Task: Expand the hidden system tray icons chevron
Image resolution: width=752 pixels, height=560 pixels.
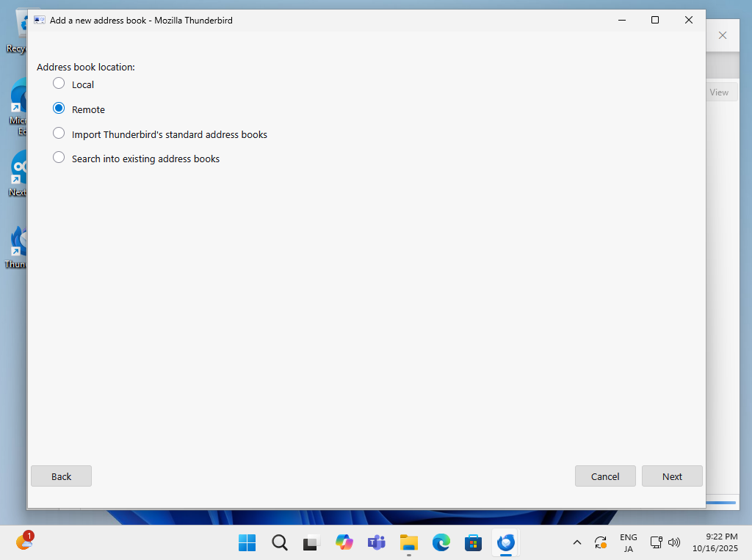Action: (577, 542)
